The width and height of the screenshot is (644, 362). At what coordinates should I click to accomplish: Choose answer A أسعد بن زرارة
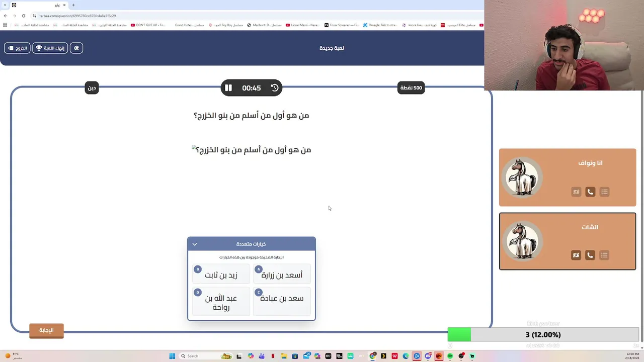pyautogui.click(x=282, y=275)
